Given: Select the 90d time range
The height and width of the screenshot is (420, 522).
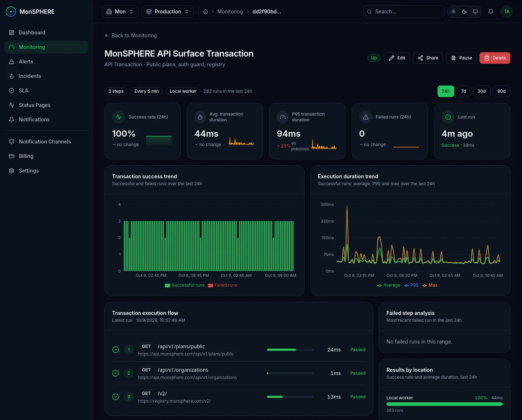Looking at the screenshot, I should coord(501,91).
